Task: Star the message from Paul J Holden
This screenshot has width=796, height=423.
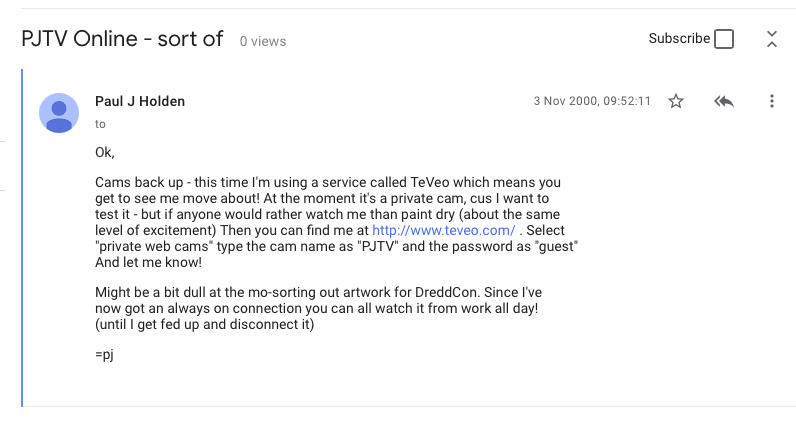Action: coord(676,101)
